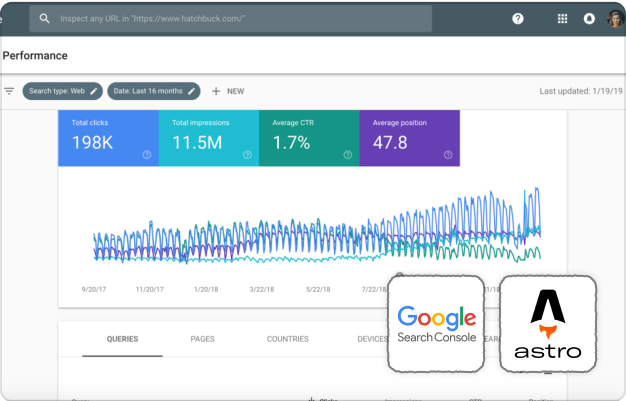Switch to the QUERIES tab

pos(122,339)
